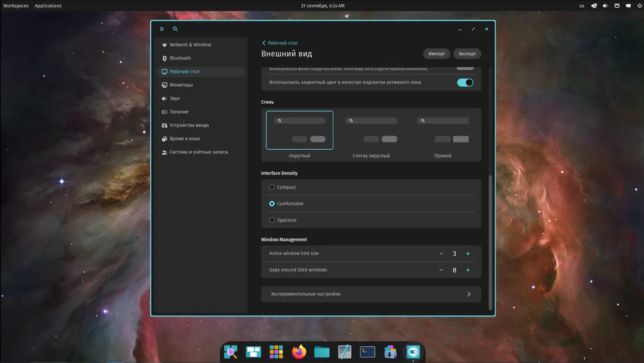Select the Compact interface density
Image resolution: width=644 pixels, height=363 pixels.
272,187
